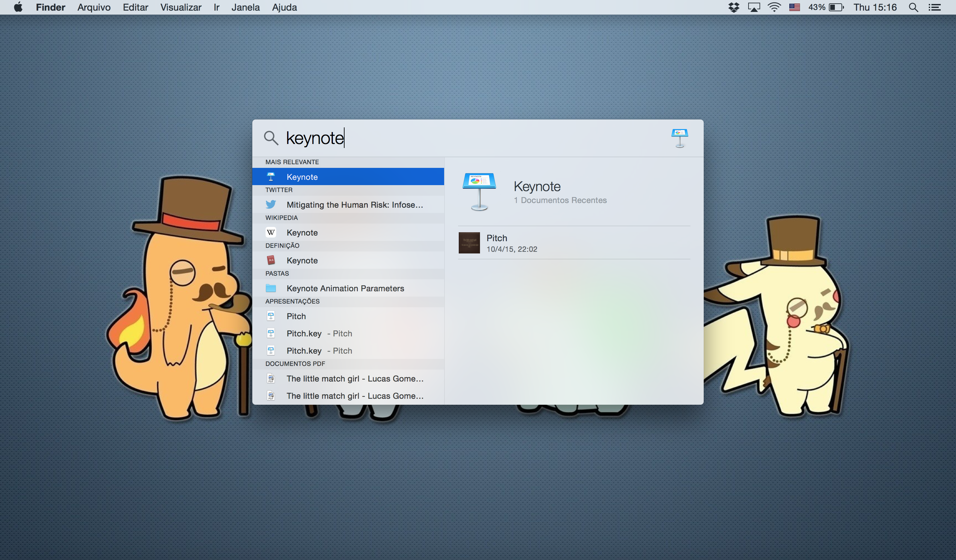The height and width of the screenshot is (560, 956).
Task: Click the DEFINIÇÃO section header
Action: click(x=282, y=246)
